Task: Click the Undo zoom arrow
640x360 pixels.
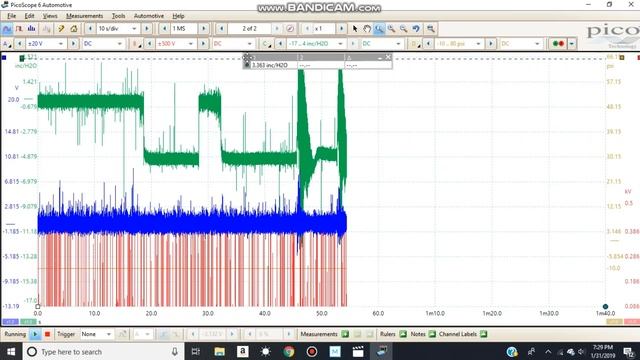Action: [416, 29]
